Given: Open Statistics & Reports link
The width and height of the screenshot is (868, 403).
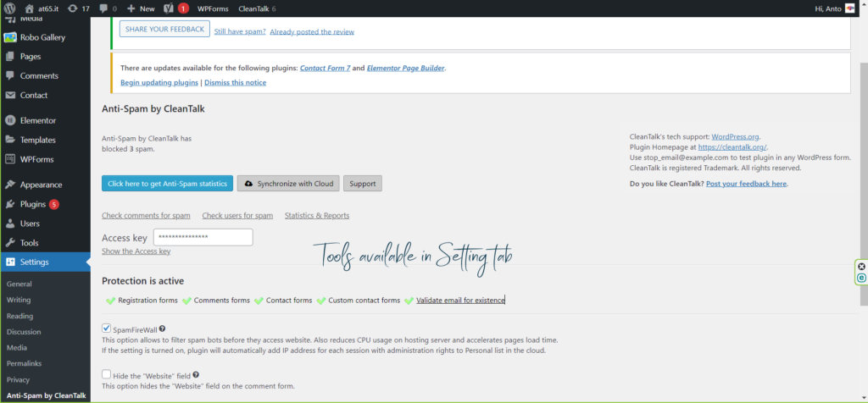Looking at the screenshot, I should [317, 216].
